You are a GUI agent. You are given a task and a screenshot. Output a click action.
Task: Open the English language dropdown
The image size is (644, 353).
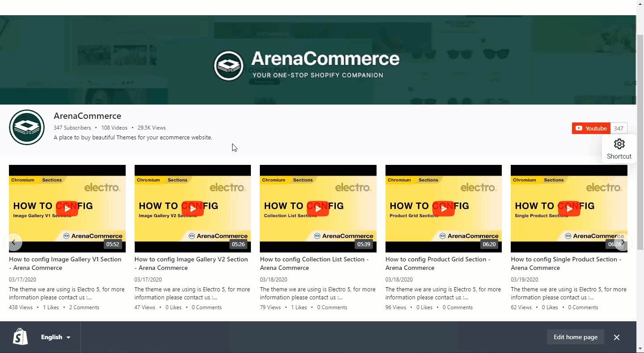(x=56, y=337)
